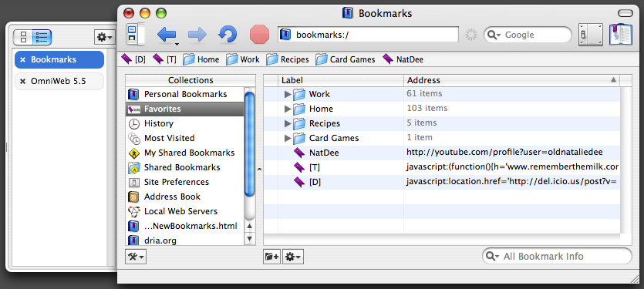Click the sort direction arrow in Address header

(x=614, y=79)
